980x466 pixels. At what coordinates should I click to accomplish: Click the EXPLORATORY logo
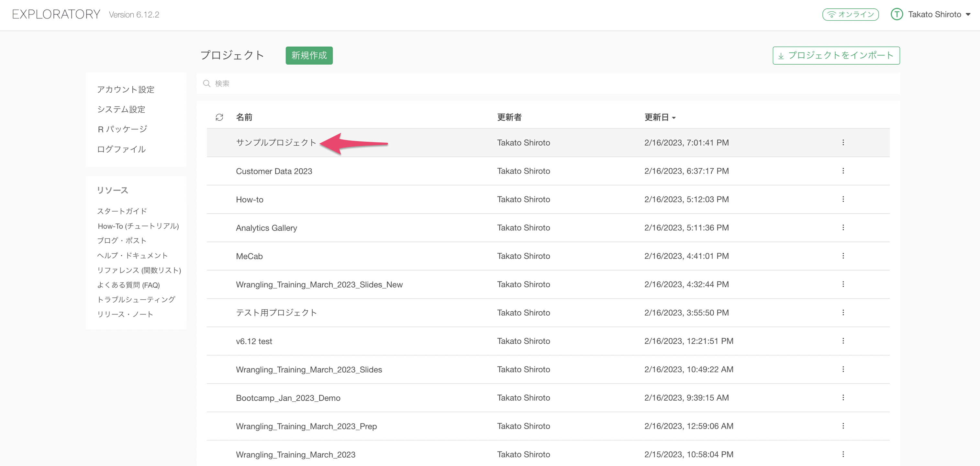(x=56, y=15)
